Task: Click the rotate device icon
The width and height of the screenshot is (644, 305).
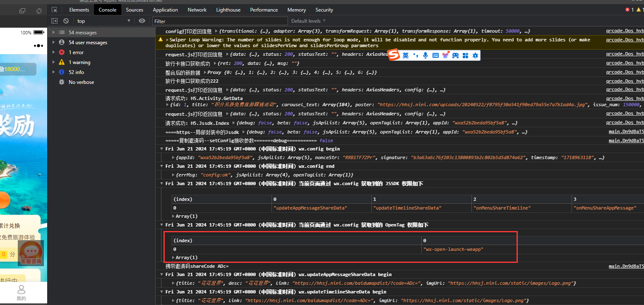Action: tap(39, 10)
